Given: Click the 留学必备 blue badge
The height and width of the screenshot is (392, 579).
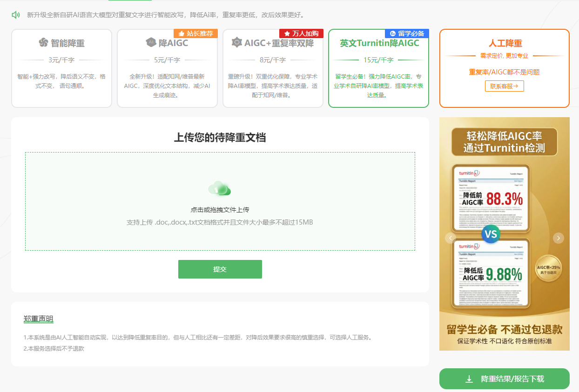Looking at the screenshot, I should pyautogui.click(x=407, y=33).
